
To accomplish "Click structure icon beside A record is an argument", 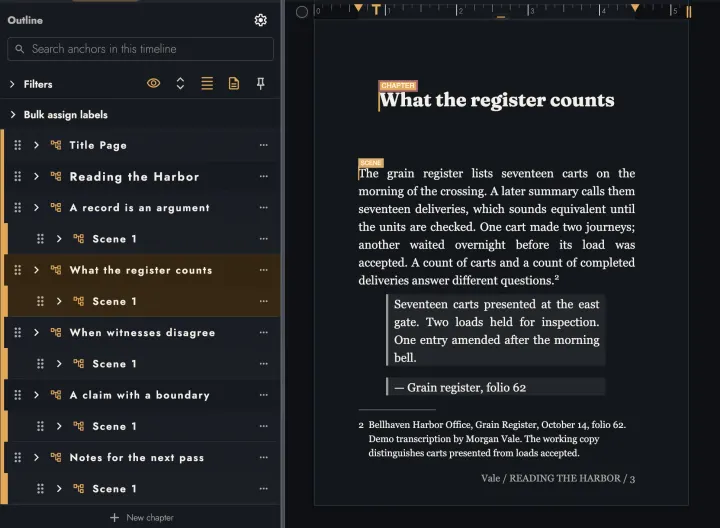I will (x=56, y=208).
